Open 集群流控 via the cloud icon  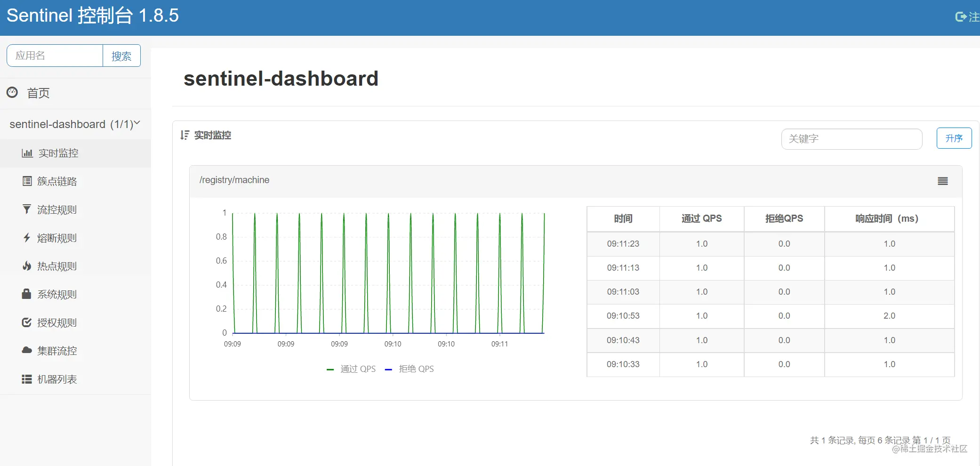coord(27,351)
